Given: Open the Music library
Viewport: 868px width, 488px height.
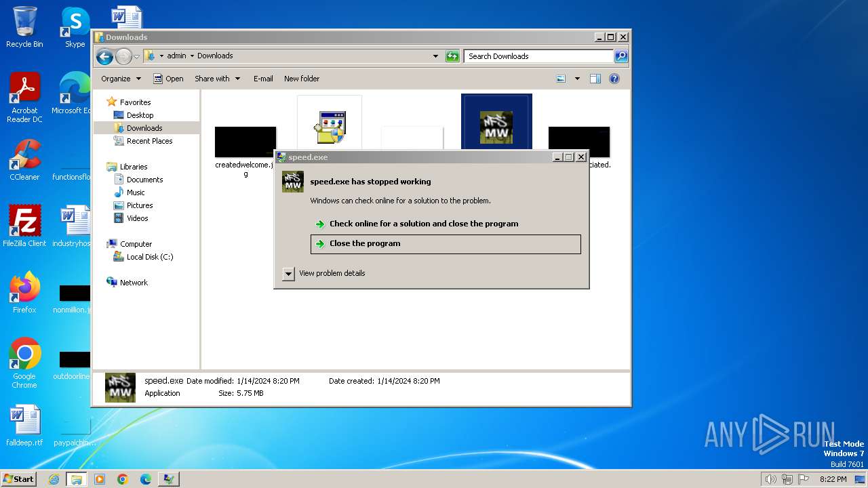Looking at the screenshot, I should [136, 192].
